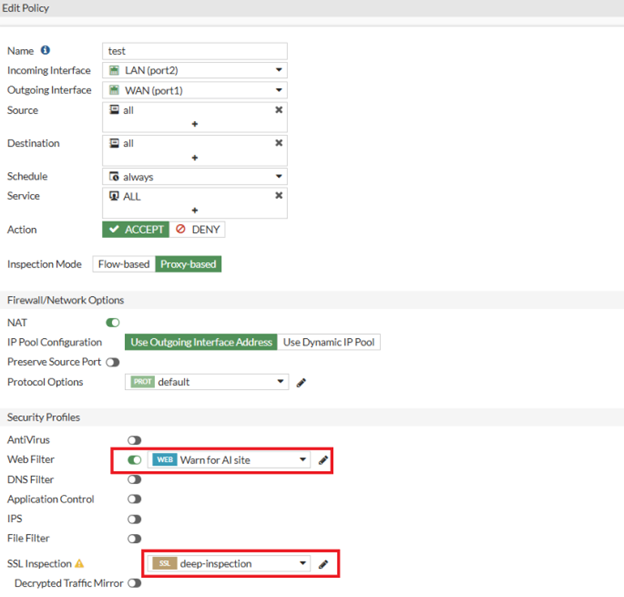Screen dimensions: 624x597
Task: Disable the Web Filter toggle
Action: point(135,460)
